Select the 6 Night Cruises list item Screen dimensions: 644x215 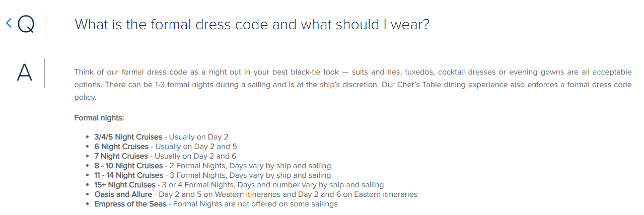click(166, 147)
